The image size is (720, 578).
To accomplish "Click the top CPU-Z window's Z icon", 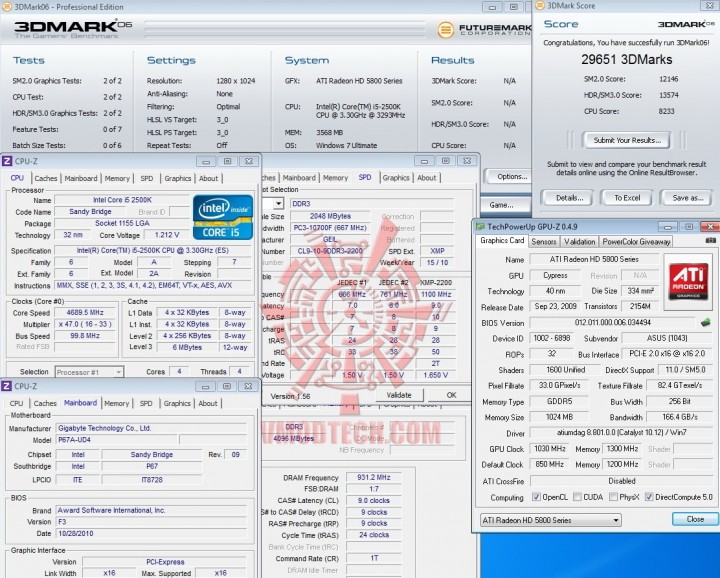I will pos(7,161).
